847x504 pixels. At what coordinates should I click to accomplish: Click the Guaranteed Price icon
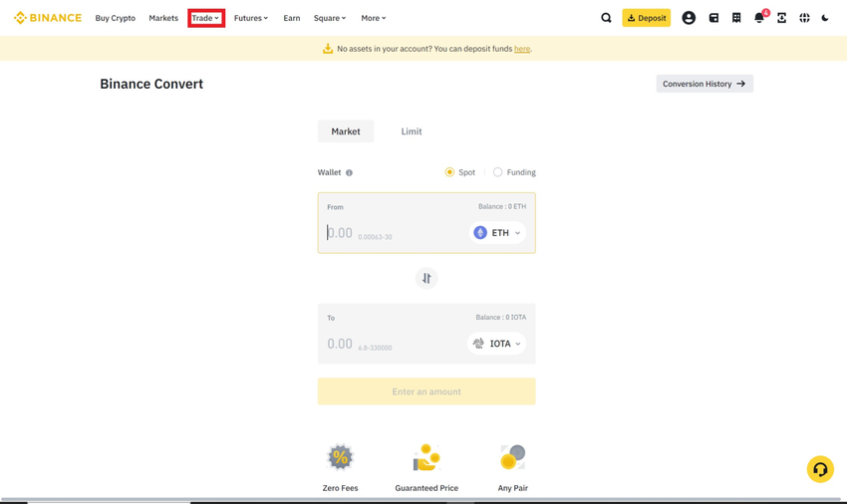point(426,457)
